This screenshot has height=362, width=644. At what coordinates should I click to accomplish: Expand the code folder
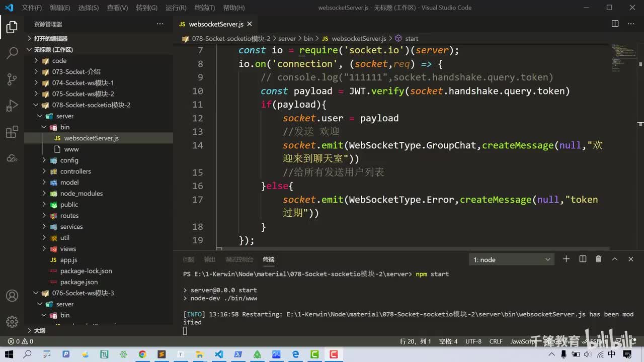pyautogui.click(x=99, y=61)
